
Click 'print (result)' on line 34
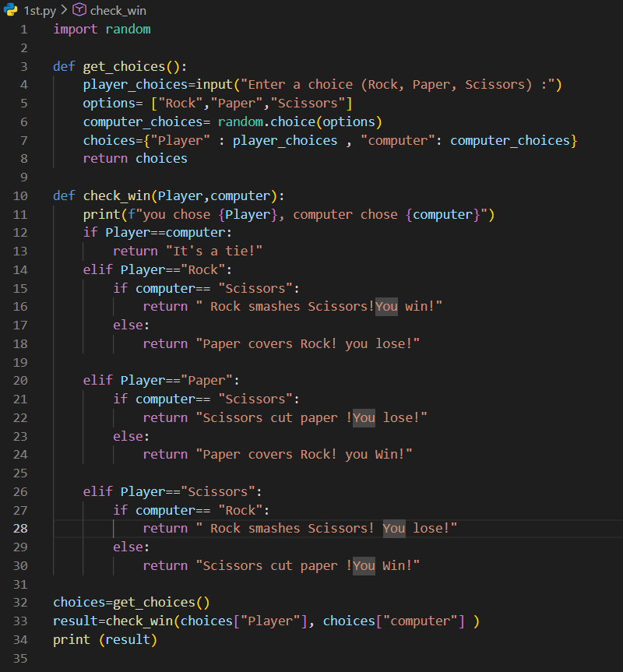(105, 640)
